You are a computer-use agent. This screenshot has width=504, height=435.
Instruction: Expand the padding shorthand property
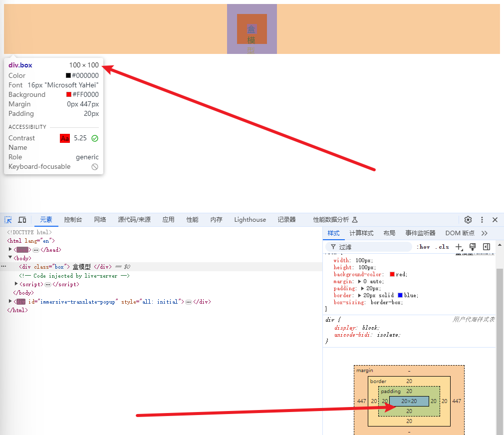click(363, 289)
